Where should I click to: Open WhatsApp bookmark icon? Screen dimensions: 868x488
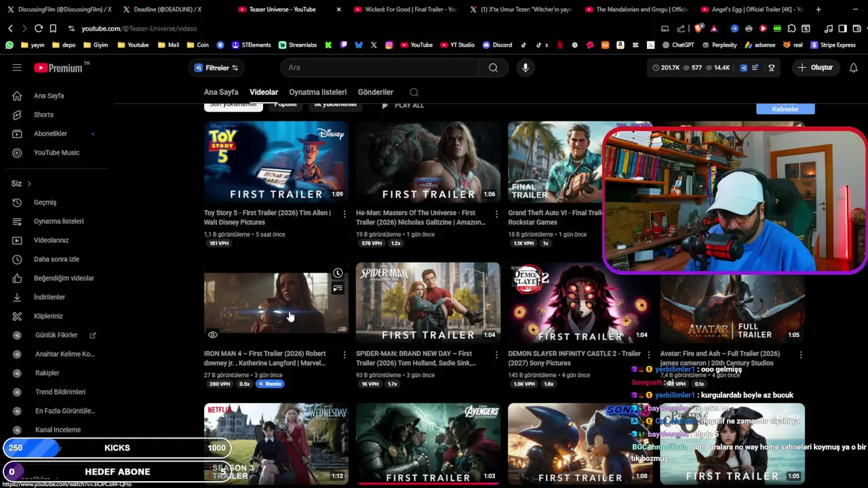coord(9,45)
